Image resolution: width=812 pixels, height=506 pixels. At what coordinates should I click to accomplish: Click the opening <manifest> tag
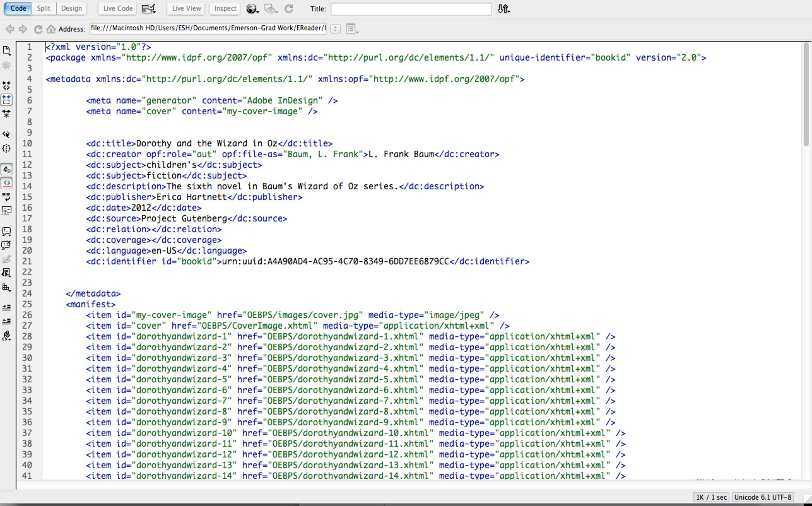[91, 304]
